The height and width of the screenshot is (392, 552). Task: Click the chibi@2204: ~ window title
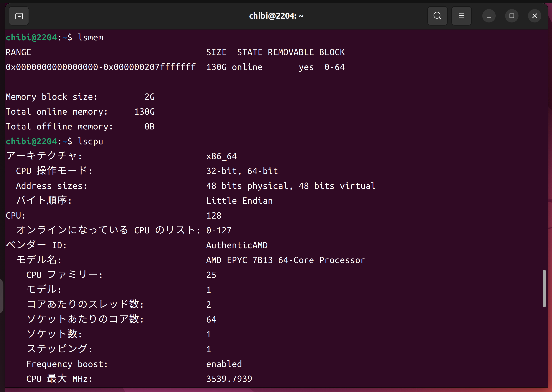click(276, 16)
